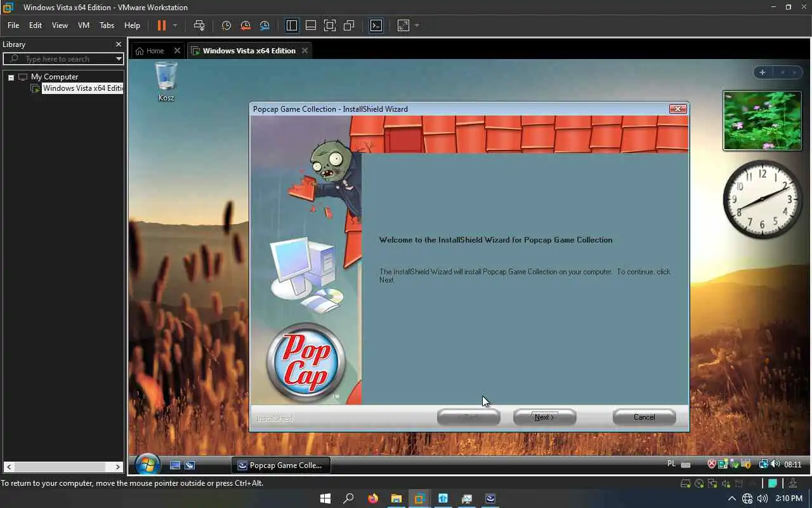Open File Explorer from host taskbar
812x508 pixels.
click(396, 498)
